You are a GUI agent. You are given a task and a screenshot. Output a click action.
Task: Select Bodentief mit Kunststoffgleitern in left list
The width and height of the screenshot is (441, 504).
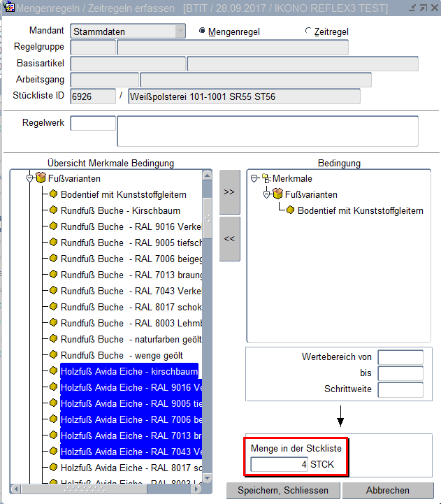(x=123, y=194)
